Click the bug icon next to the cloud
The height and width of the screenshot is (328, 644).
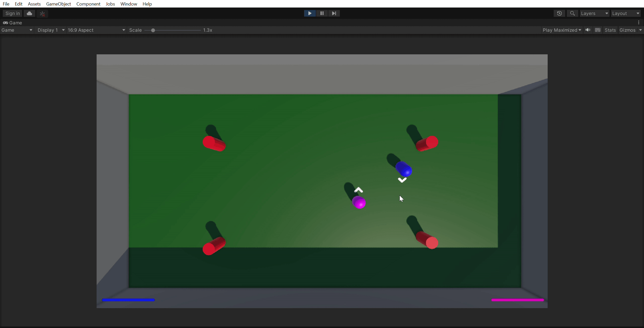42,14
